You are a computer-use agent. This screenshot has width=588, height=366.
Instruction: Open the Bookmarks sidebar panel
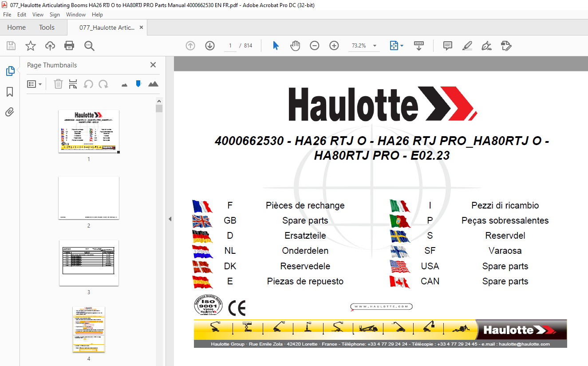click(10, 92)
